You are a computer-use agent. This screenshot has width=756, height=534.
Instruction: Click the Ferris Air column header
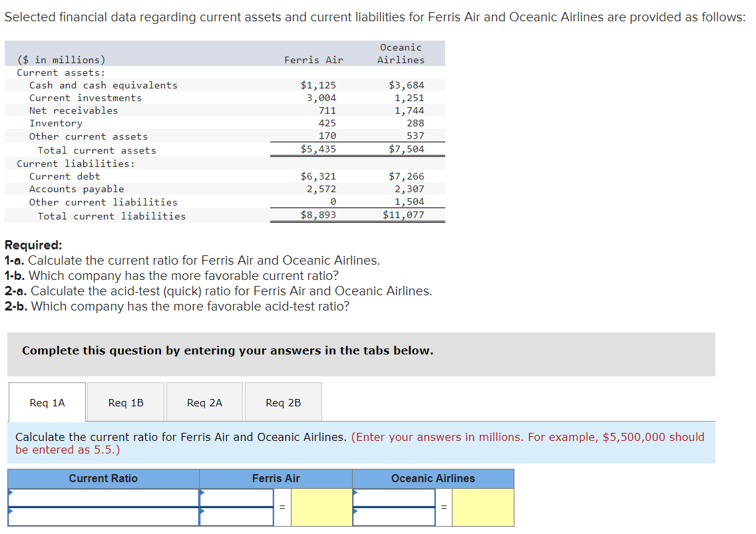(x=276, y=479)
